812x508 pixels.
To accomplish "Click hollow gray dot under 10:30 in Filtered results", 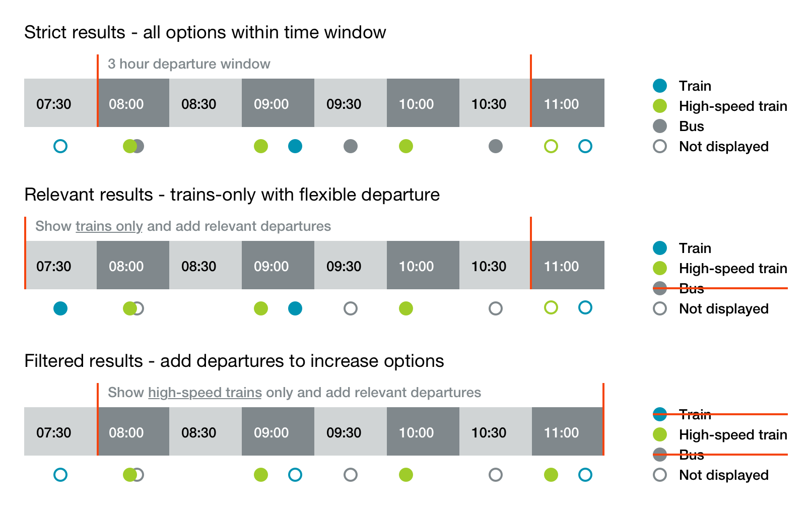I will coord(496,475).
